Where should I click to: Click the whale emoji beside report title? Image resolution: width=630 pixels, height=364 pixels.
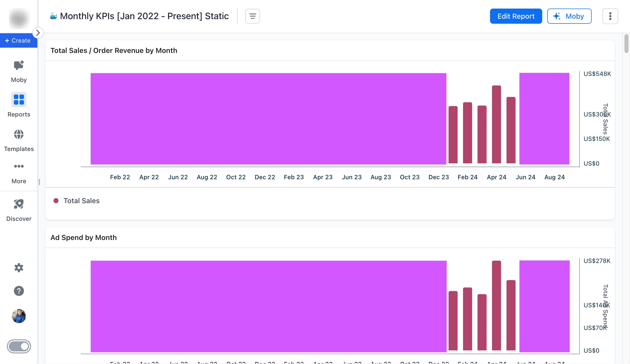point(53,16)
